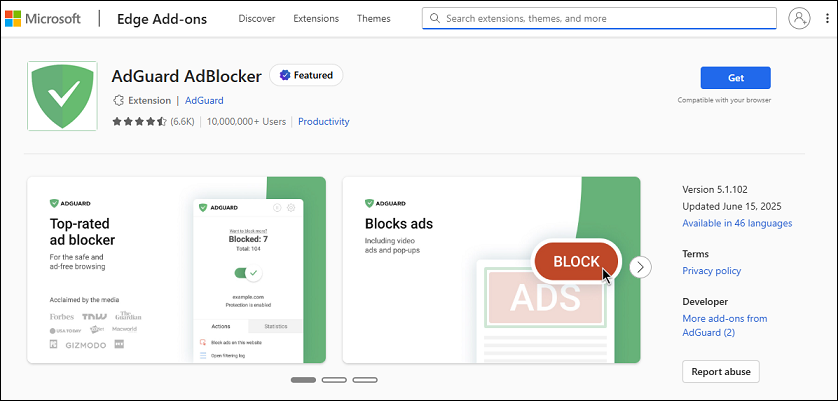
Task: Select the first carousel page indicator
Action: click(x=303, y=380)
